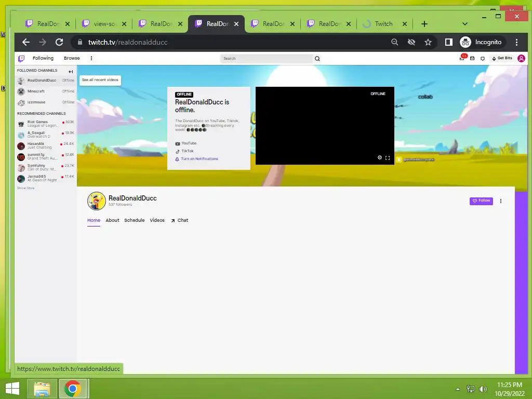Click See all recent videos button
Image resolution: width=532 pixels, height=399 pixels.
[100, 80]
